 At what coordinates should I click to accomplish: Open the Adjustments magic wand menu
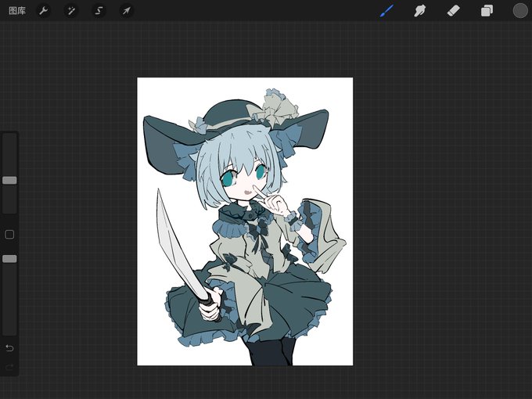coord(71,11)
